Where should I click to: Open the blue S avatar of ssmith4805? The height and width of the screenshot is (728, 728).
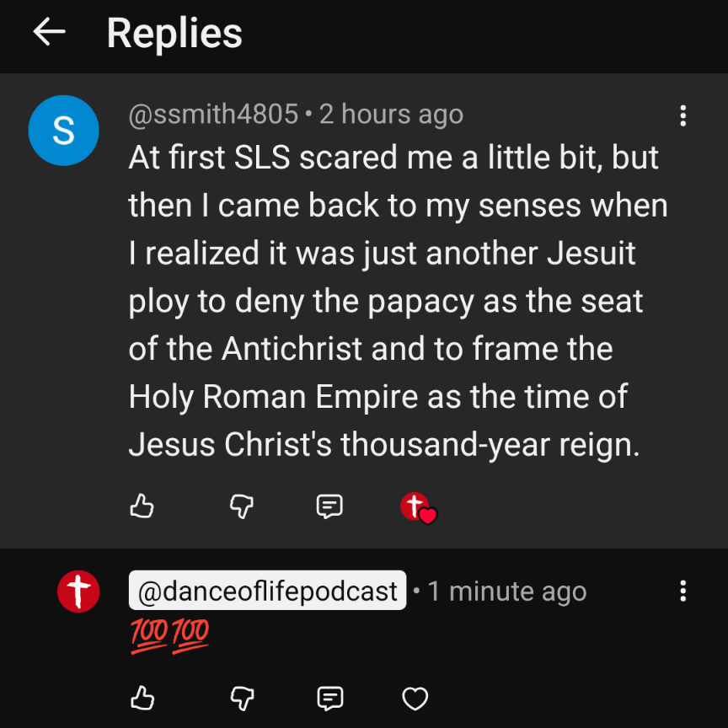pyautogui.click(x=63, y=131)
